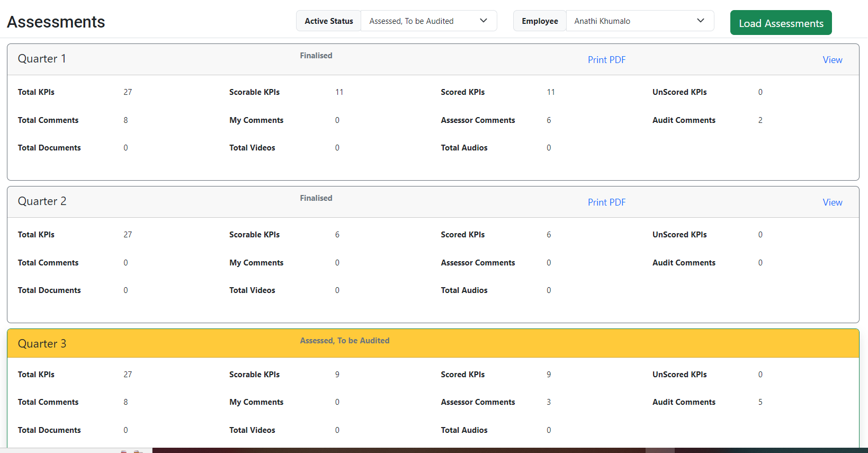The height and width of the screenshot is (453, 868).
Task: Click the Finalised status in Quarter 1
Action: tap(316, 56)
